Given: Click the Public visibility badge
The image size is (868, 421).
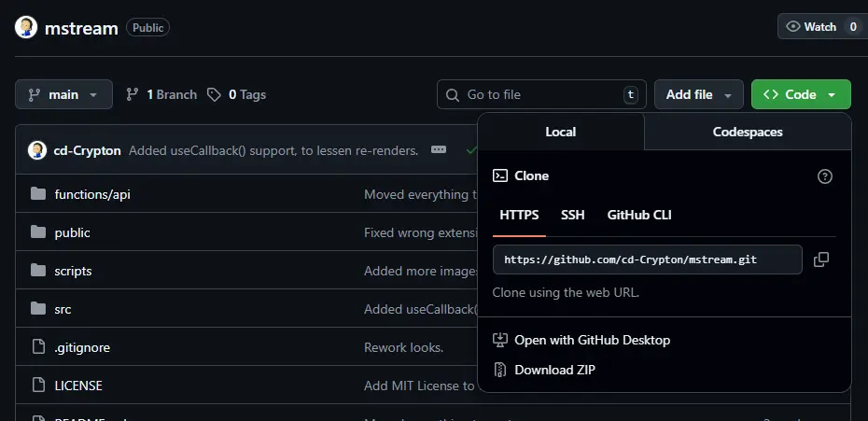Looking at the screenshot, I should [147, 27].
